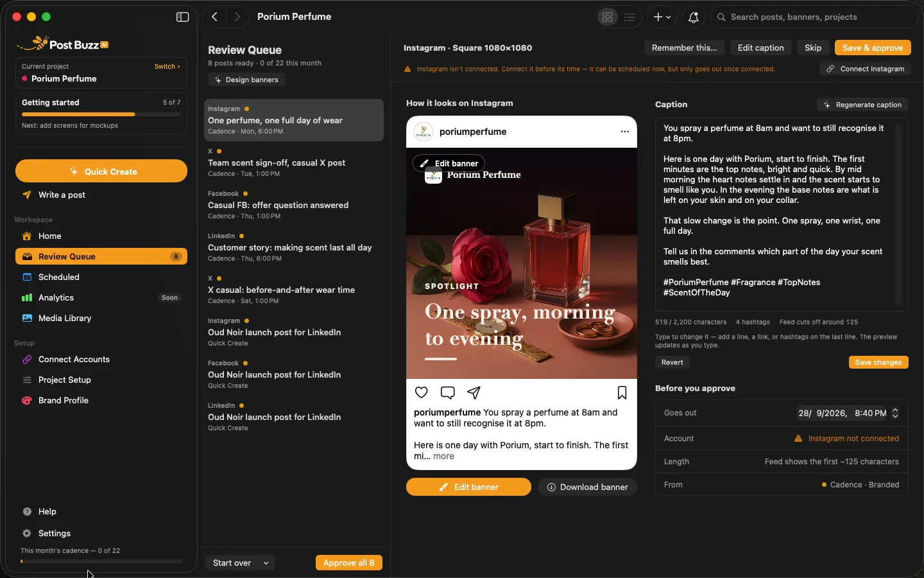Focus the search posts field
The height and width of the screenshot is (578, 924).
coord(815,17)
